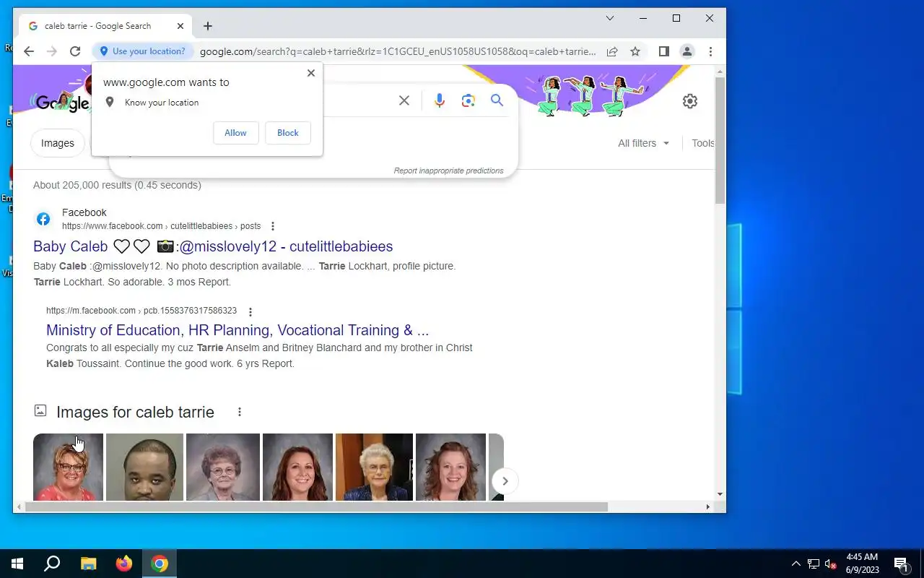
Task: Click the Facebook favicon in first result
Action: click(x=43, y=219)
